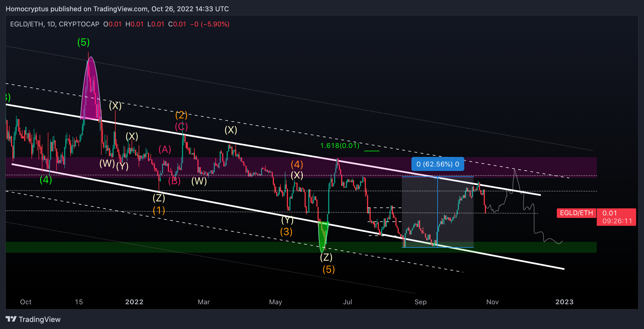Click the blue 0 (62.56%) 0 measurement label
Viewport: 644px width, 329px height.
438,164
